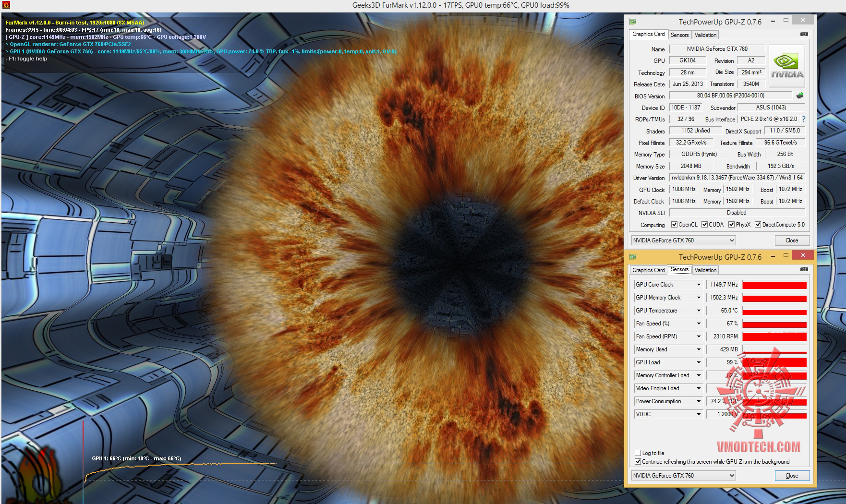Close the upper GPU-Z window with the title bar X
The height and width of the screenshot is (504, 846).
pyautogui.click(x=803, y=20)
